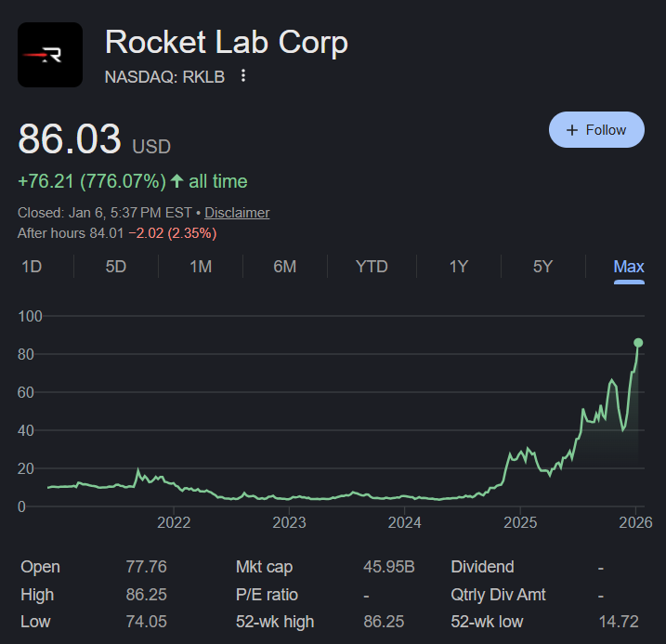The image size is (666, 644).
Task: Click the Dividend label
Action: 482,567
